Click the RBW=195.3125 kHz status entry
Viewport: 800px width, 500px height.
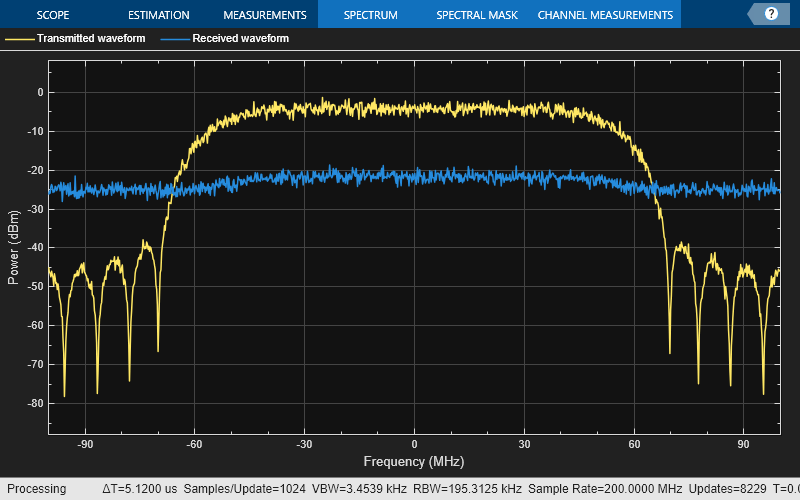[467, 489]
